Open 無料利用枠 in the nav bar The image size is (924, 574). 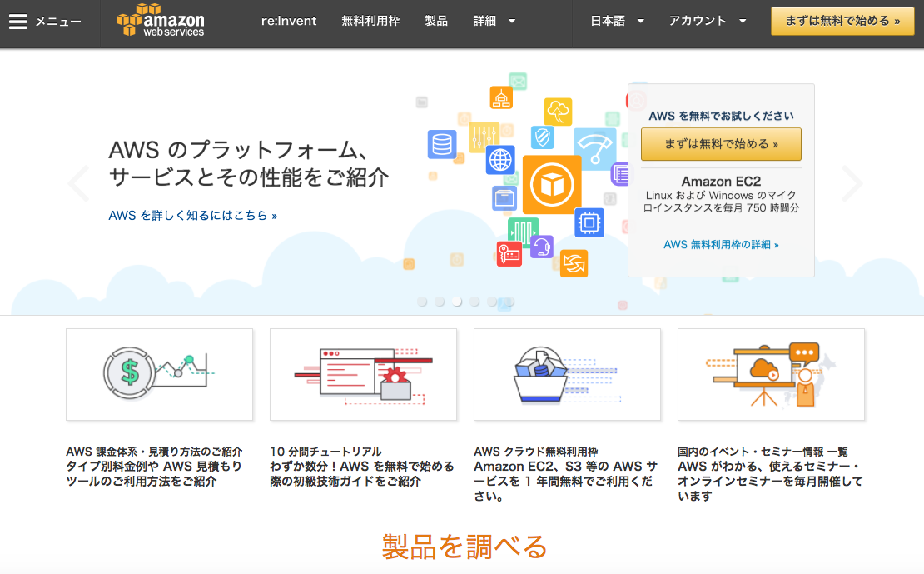(x=370, y=21)
